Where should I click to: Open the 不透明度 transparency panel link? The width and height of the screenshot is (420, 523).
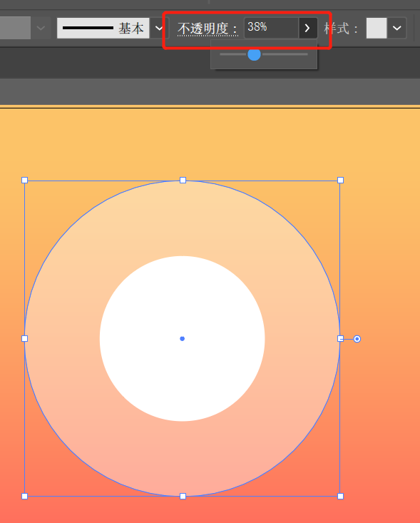208,29
